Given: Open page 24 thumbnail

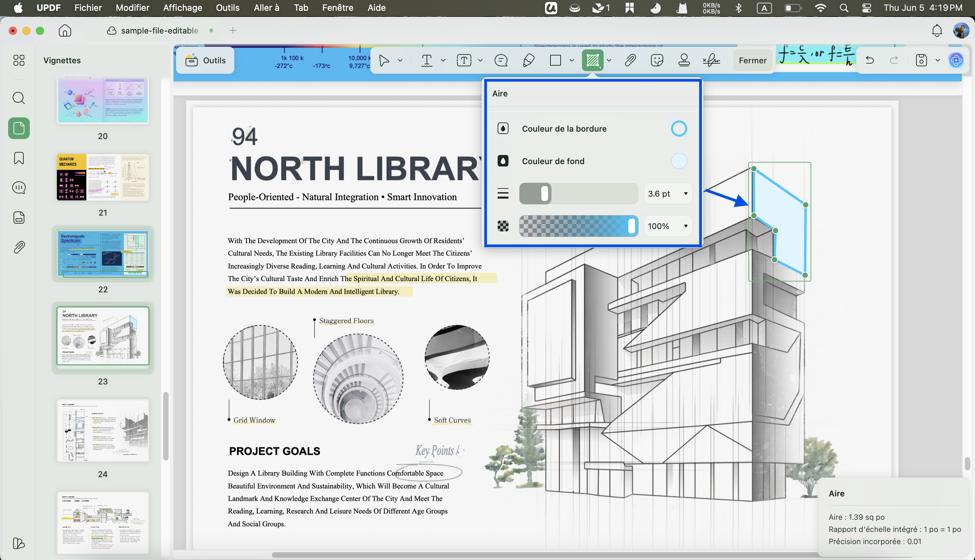Looking at the screenshot, I should point(103,430).
